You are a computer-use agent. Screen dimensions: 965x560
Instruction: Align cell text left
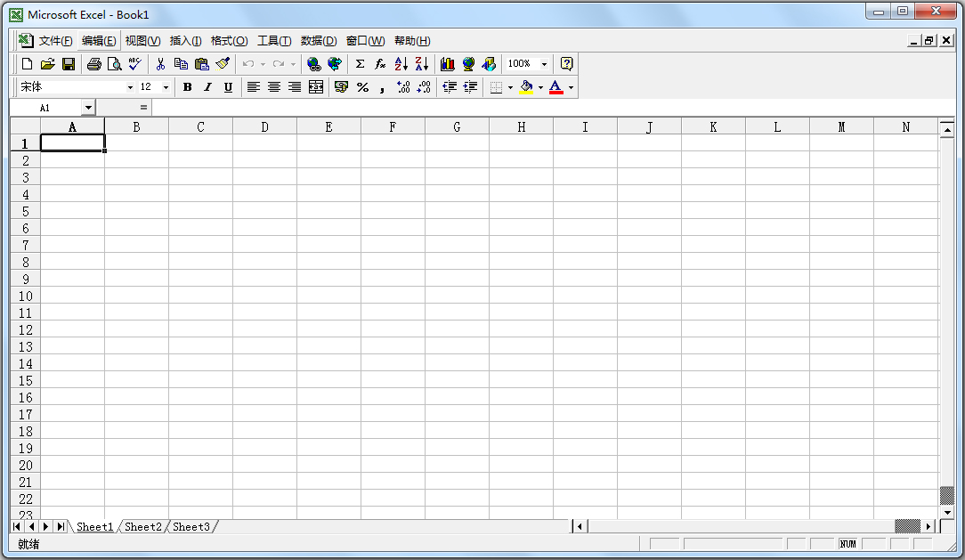click(254, 87)
